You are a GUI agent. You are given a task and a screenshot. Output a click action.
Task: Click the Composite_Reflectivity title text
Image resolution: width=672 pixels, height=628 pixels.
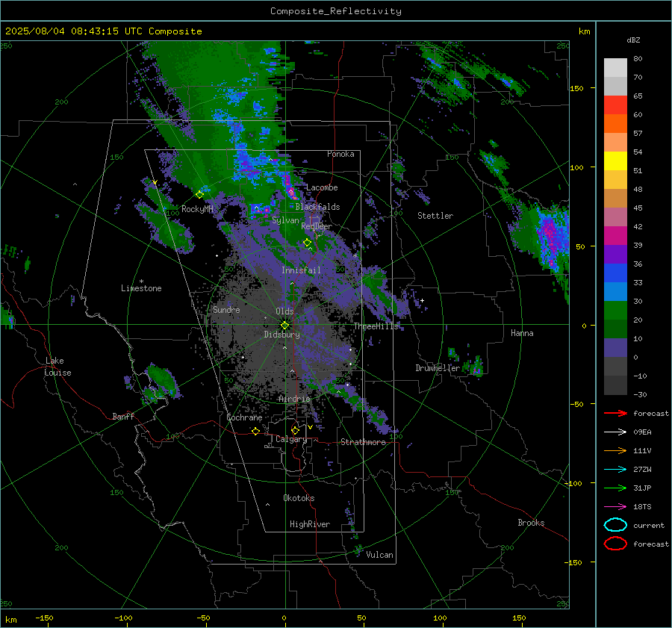[335, 11]
